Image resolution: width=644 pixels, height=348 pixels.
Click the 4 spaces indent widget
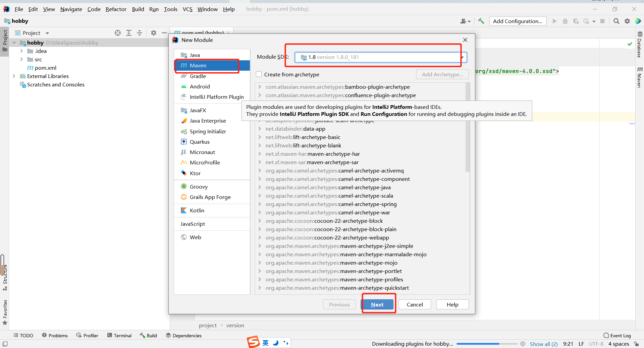(619, 344)
